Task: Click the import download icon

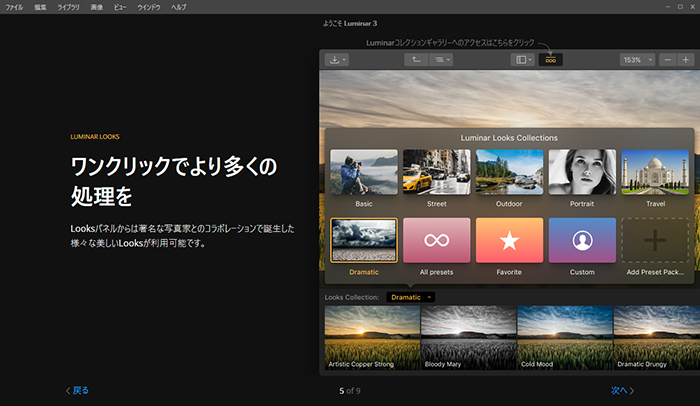Action: pyautogui.click(x=337, y=60)
